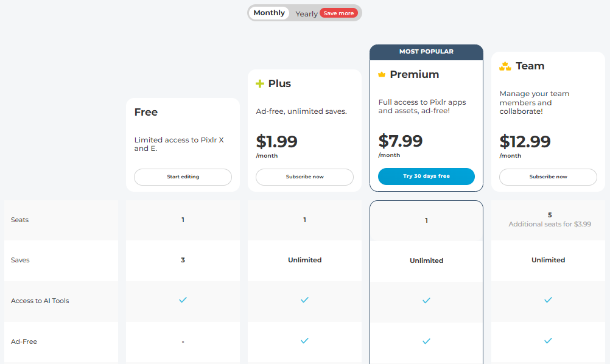
Task: Click the Ad-Free checkmark in Team column
Action: tap(548, 341)
